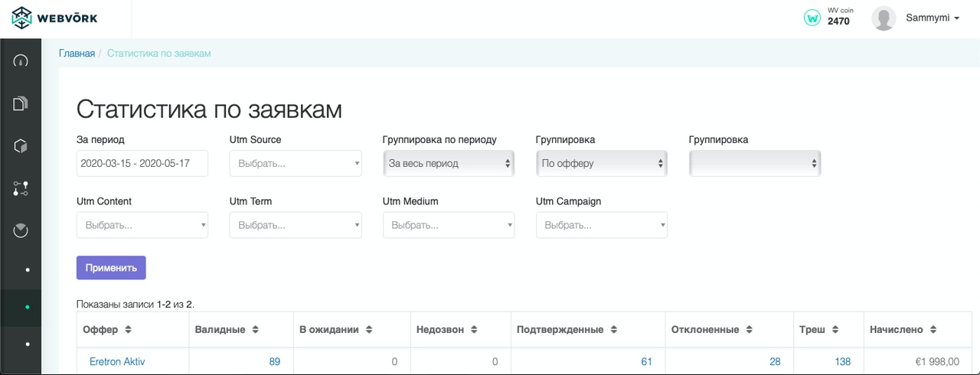The image size is (980, 375).
Task: Open the Utm Source dropdown
Action: click(x=296, y=163)
